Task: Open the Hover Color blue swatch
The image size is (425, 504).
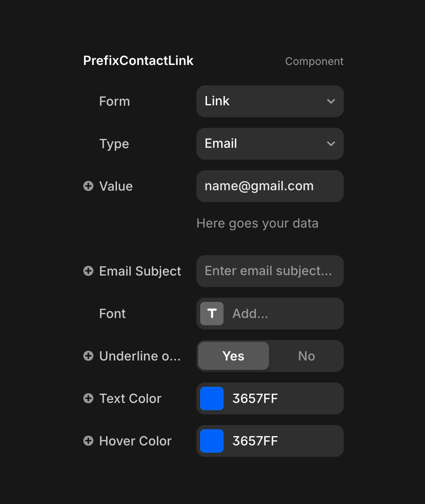Action: 212,441
